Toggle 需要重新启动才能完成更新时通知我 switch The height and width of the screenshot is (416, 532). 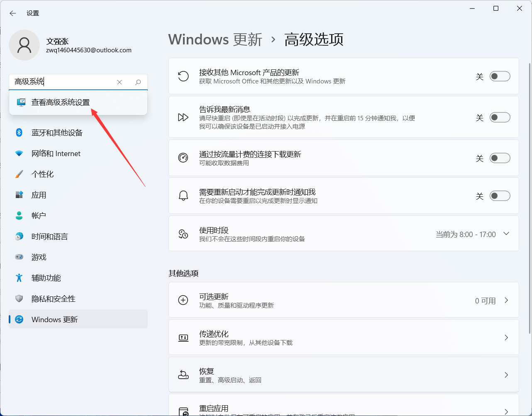[x=500, y=196]
